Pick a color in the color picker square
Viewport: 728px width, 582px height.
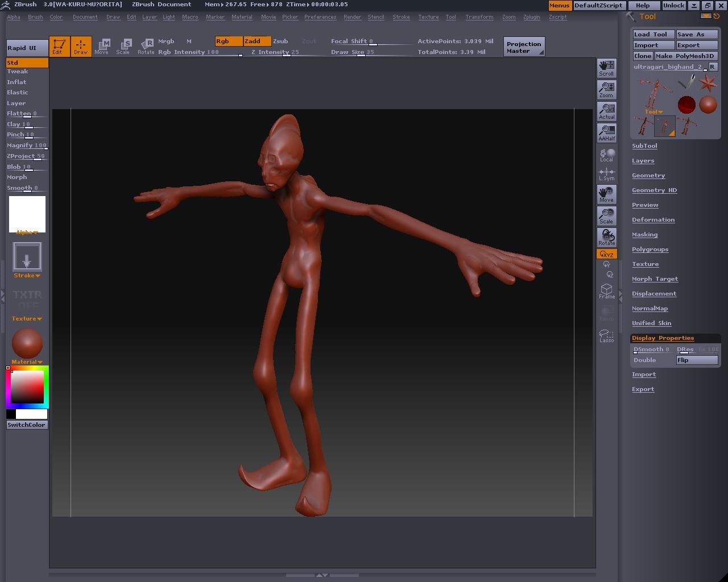point(27,387)
